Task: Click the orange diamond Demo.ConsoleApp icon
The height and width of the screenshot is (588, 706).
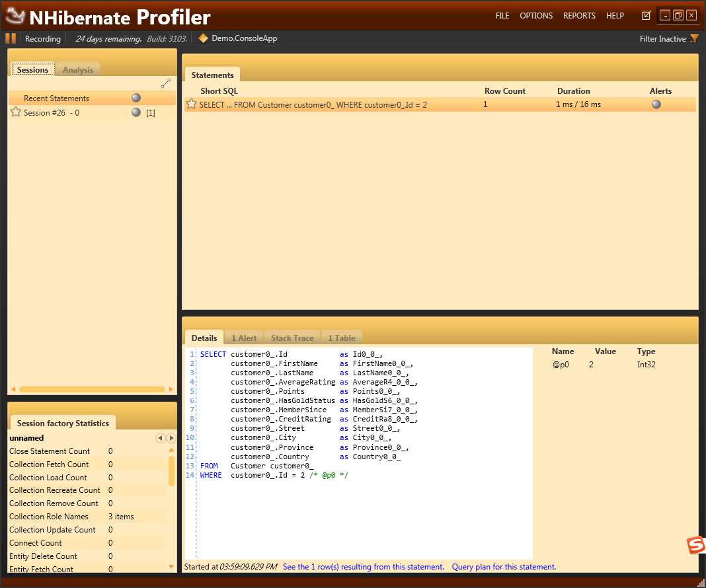Action: (204, 38)
